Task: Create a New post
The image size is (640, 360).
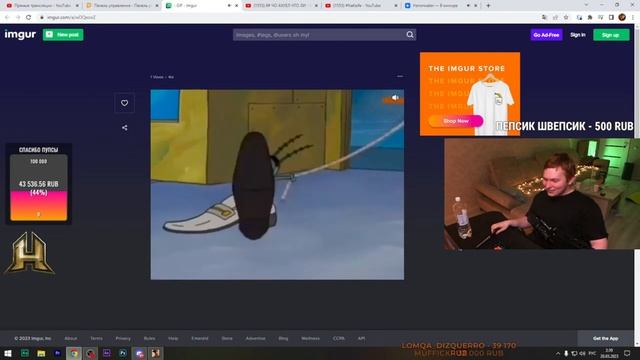Action: 63,35
